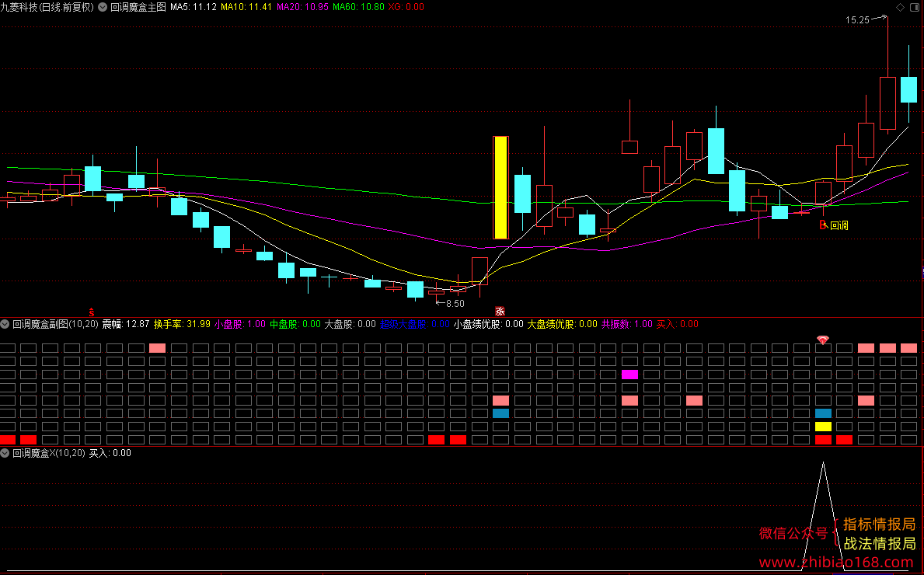Collapse the 回调魔盒X sub-chart arrow
Image resolution: width=924 pixels, height=575 pixels.
pyautogui.click(x=5, y=453)
